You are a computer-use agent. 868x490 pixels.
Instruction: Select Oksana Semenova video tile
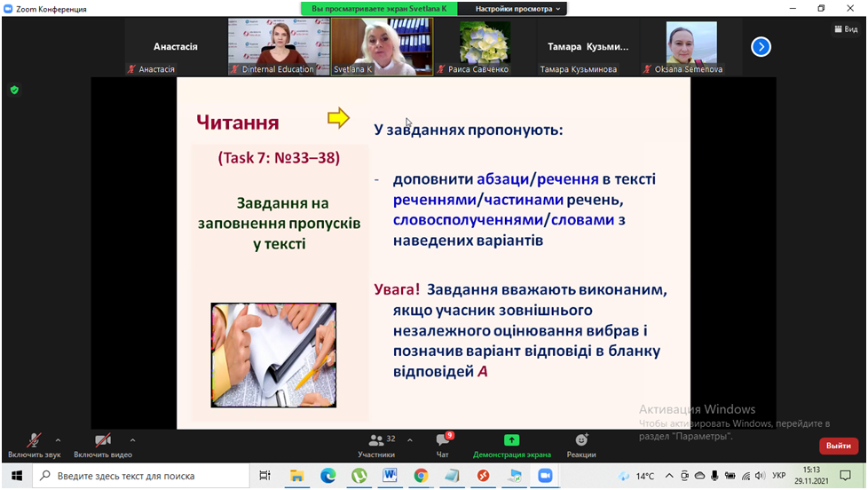690,46
